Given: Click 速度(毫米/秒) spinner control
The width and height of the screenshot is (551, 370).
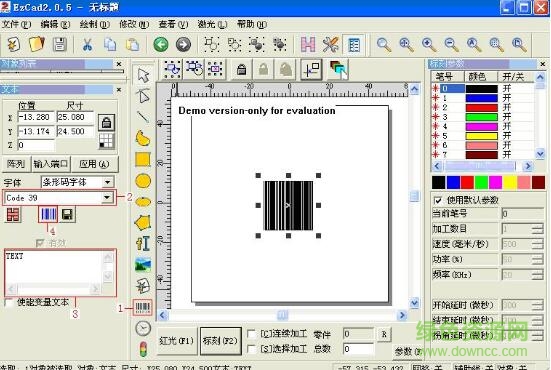Looking at the screenshot, I should [x=537, y=244].
